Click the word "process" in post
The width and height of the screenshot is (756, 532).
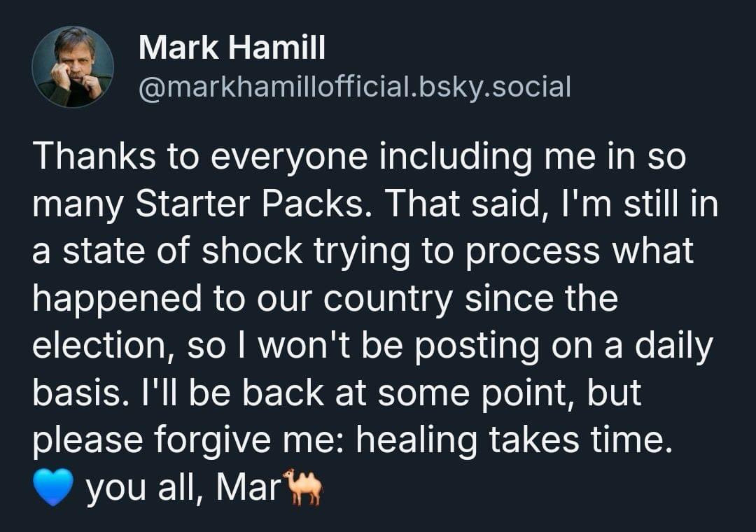click(533, 252)
